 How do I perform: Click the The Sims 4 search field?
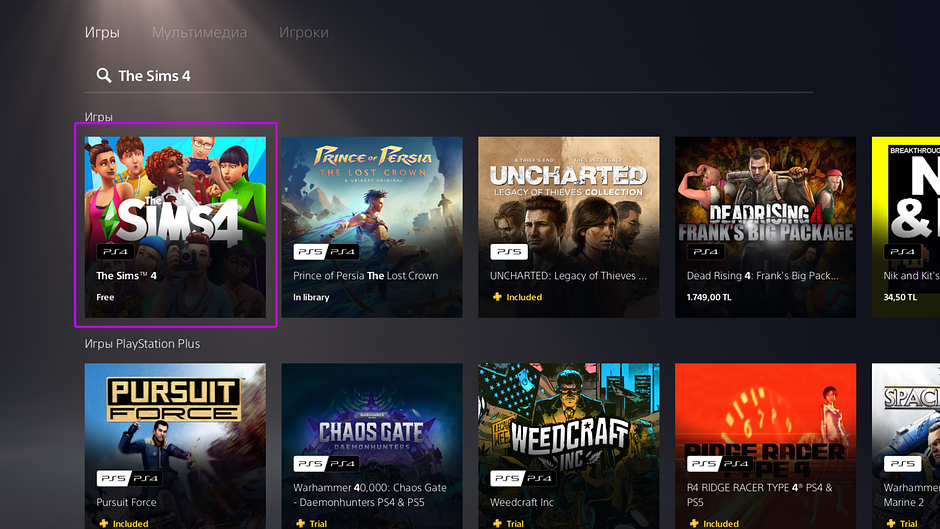(448, 76)
